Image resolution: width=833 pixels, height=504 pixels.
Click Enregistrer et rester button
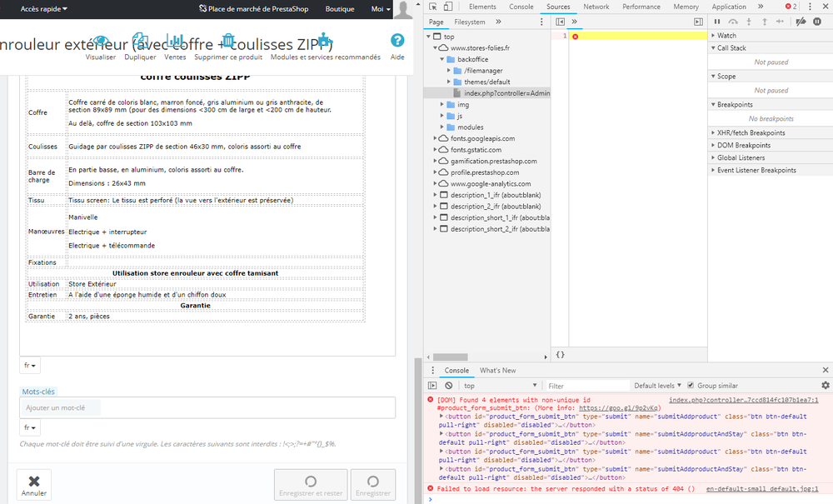tap(311, 484)
